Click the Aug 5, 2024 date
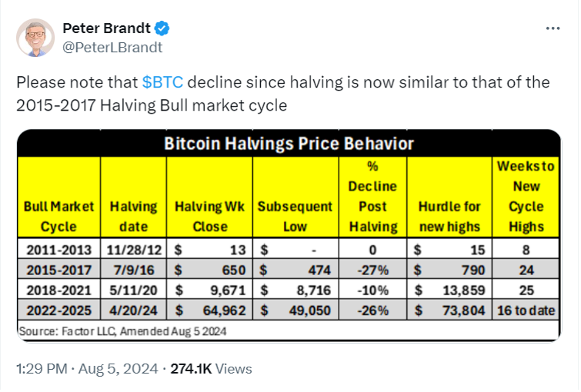581x392 pixels. pyautogui.click(x=119, y=369)
